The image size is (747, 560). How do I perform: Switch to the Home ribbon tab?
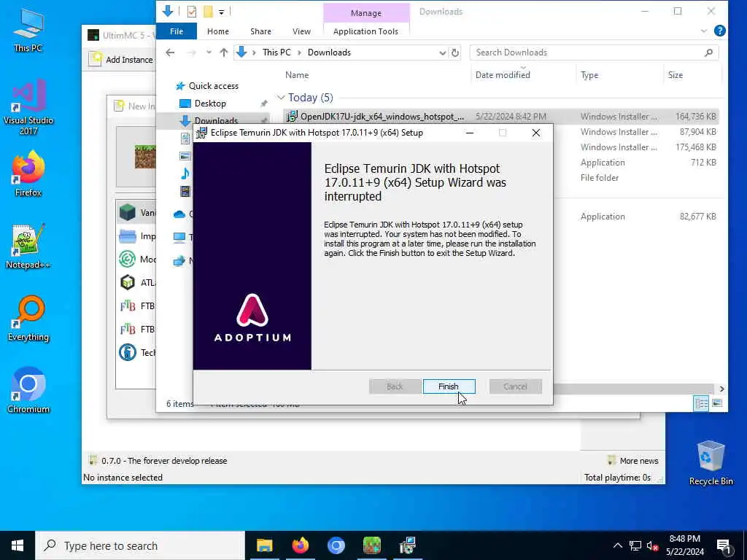pos(217,31)
